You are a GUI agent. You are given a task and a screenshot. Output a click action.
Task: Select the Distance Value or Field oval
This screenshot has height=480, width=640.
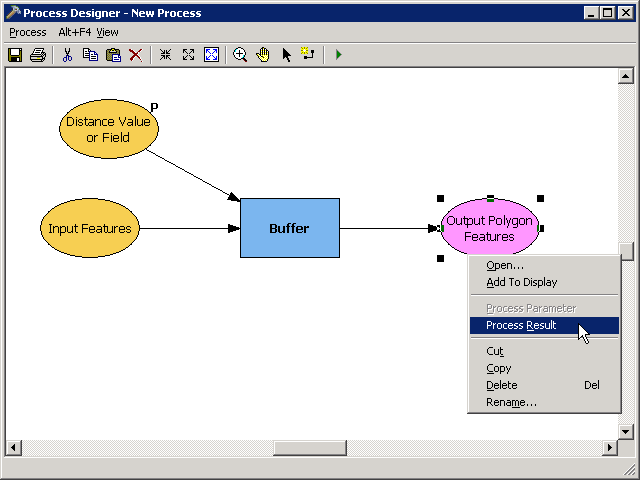pos(108,129)
